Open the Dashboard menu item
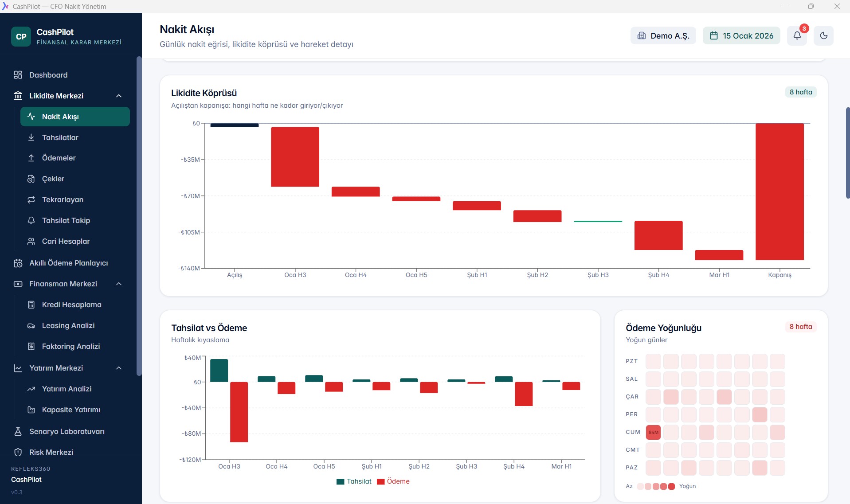850x504 pixels. tap(71, 75)
